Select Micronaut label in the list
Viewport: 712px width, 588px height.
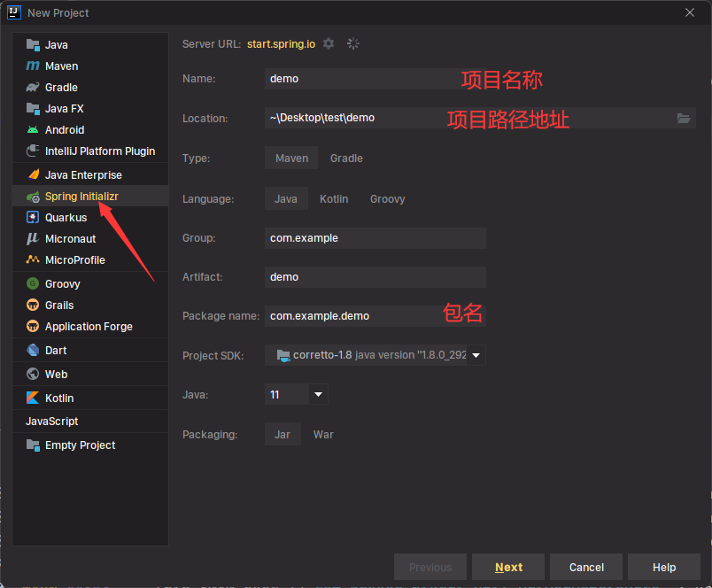pyautogui.click(x=70, y=239)
